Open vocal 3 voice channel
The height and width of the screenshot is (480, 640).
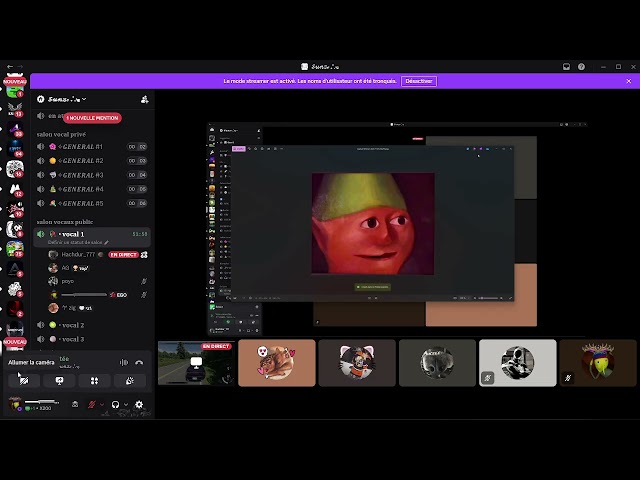92,339
